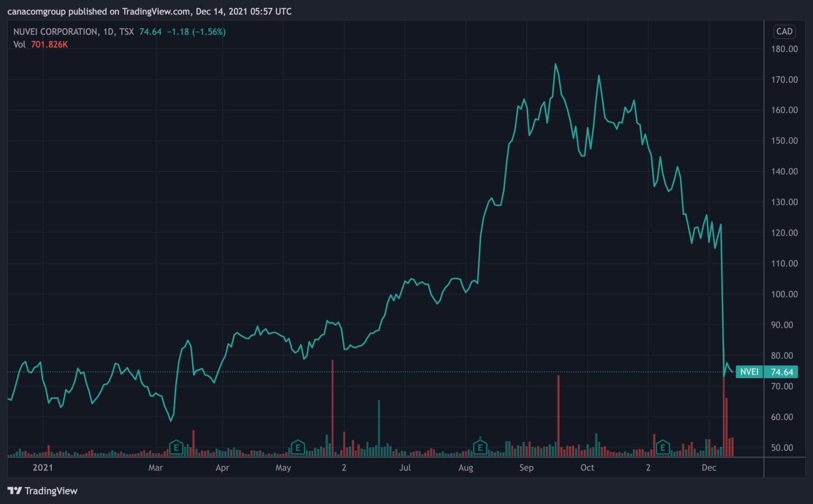The image size is (813, 504).
Task: Click the earnings E marker near May
Action: (x=297, y=448)
